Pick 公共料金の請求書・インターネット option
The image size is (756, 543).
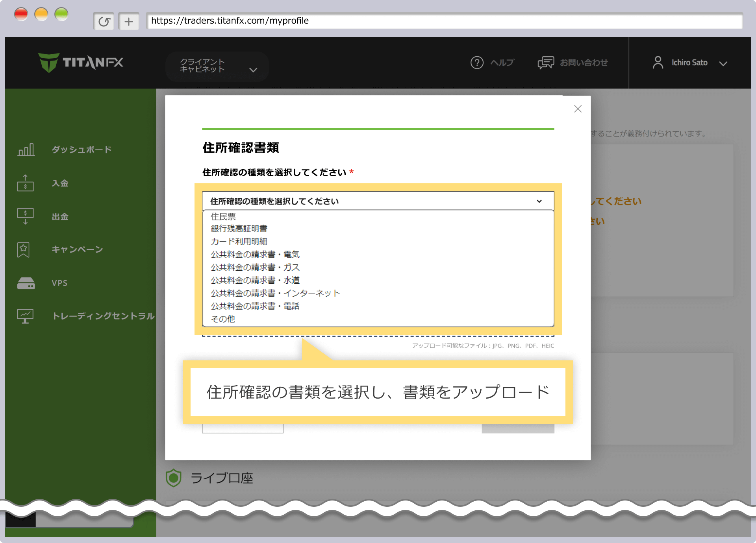378,293
